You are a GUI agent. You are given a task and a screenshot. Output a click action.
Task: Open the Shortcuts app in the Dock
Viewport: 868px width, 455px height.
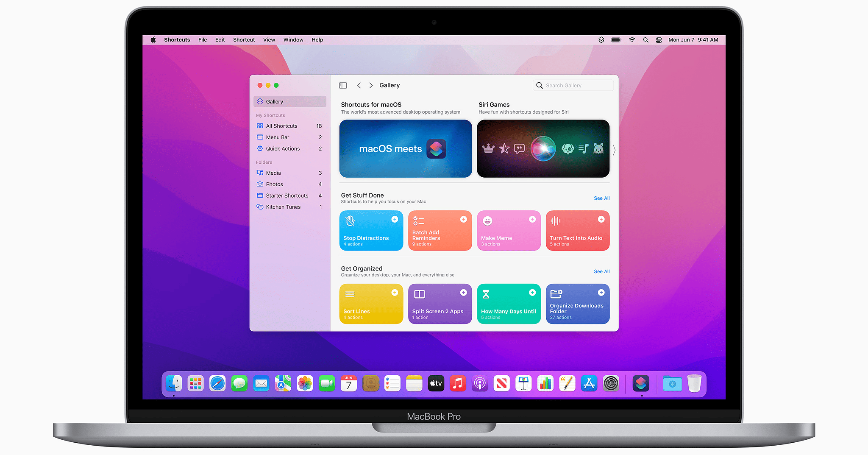pyautogui.click(x=641, y=383)
